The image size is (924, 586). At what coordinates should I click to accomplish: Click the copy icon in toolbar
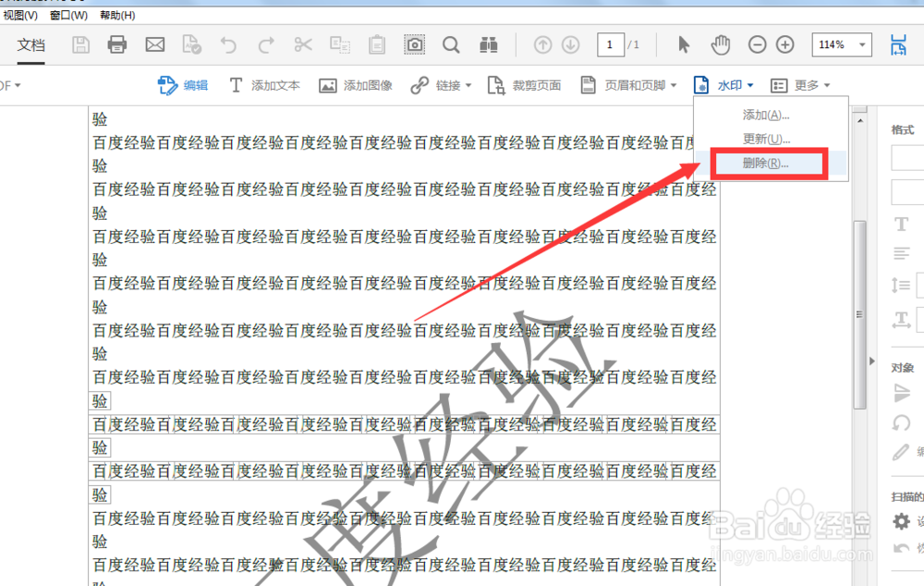(x=340, y=44)
